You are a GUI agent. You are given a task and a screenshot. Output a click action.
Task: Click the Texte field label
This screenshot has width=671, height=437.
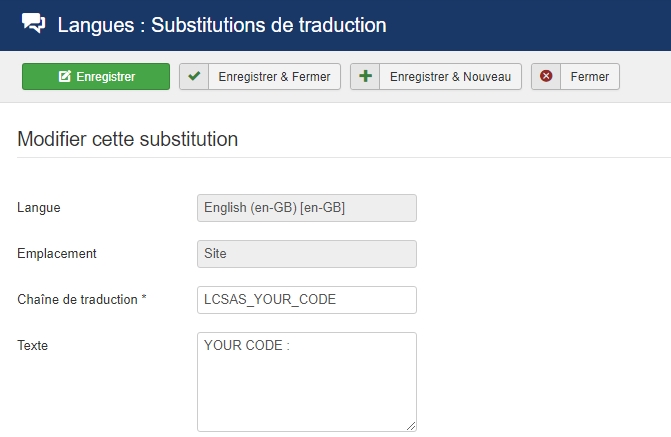[33, 346]
